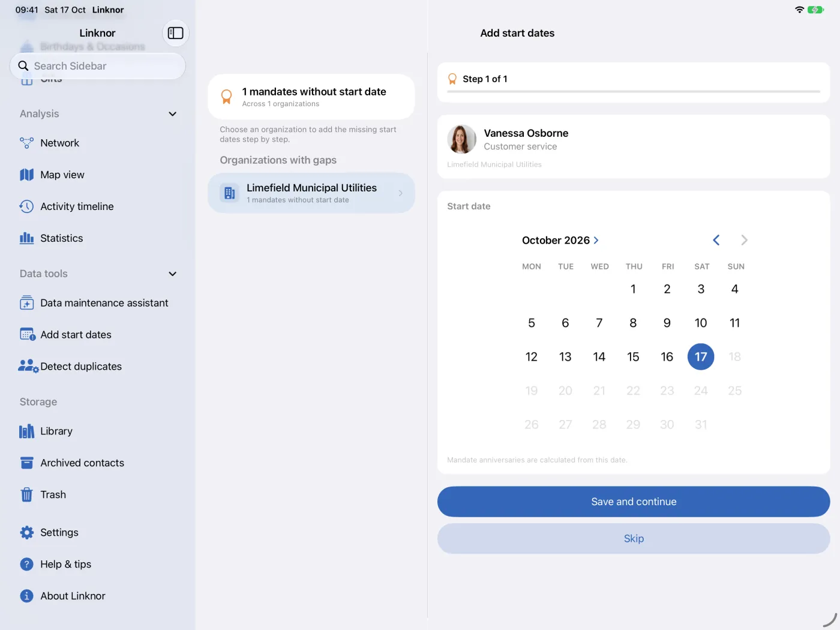Click the Search Sidebar field
Viewport: 840px width, 630px height.
(x=98, y=66)
